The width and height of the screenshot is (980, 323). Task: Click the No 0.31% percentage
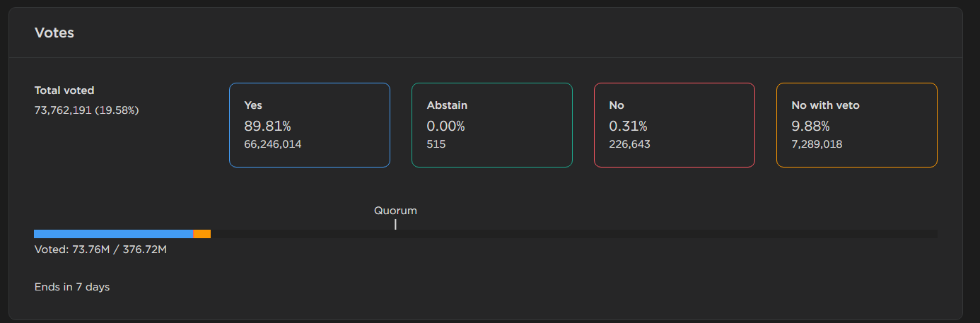628,126
